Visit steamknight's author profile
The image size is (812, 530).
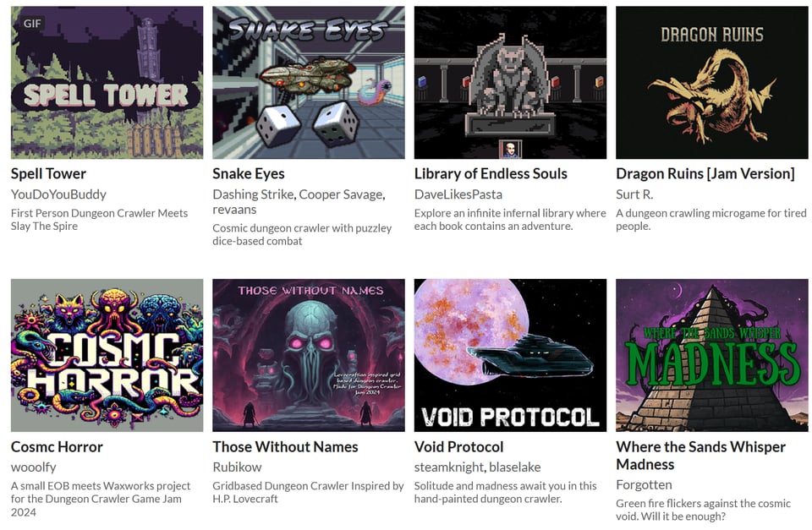(448, 467)
